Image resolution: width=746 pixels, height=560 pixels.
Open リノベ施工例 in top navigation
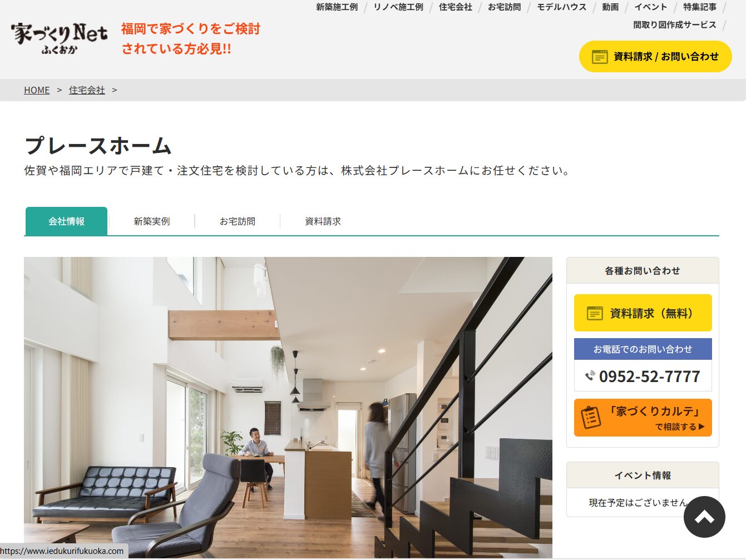pos(398,7)
